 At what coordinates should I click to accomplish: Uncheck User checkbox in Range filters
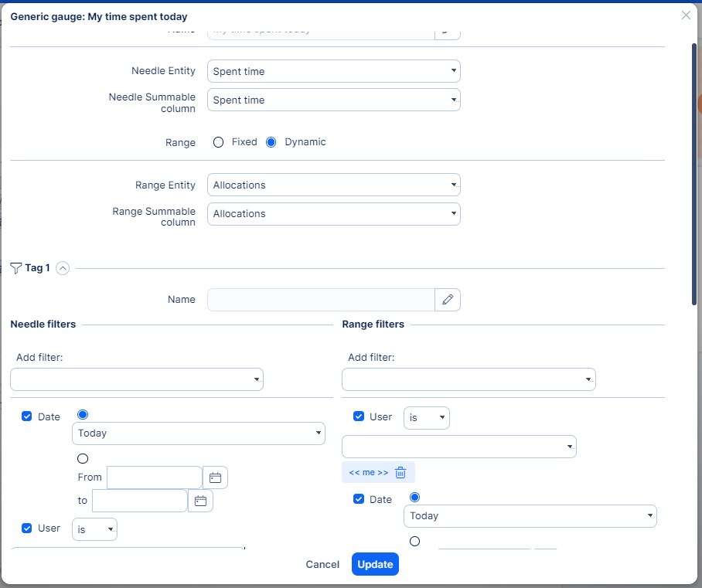point(359,416)
